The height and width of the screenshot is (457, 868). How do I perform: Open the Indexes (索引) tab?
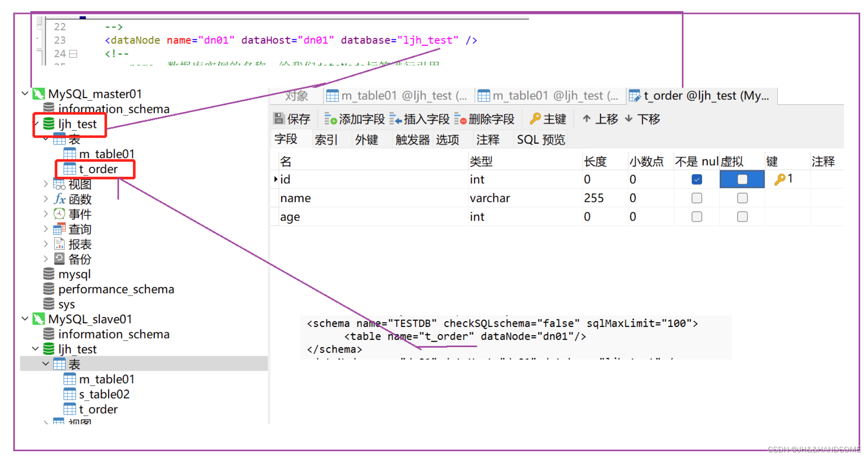click(x=326, y=139)
